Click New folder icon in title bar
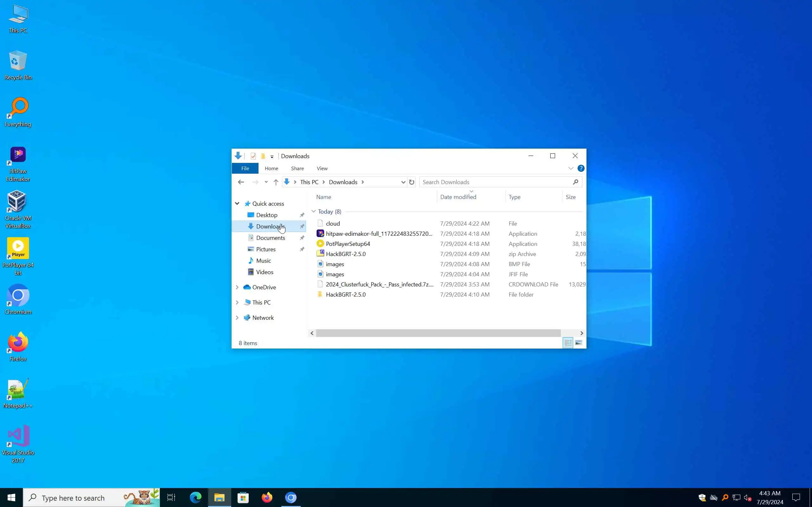Screen dimensions: 812x507 (263, 156)
